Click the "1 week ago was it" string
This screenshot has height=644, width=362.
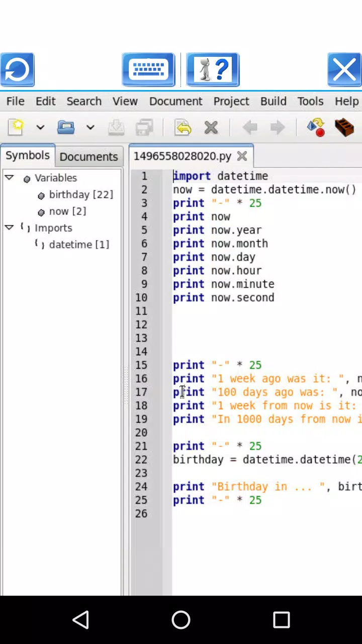[278, 378]
